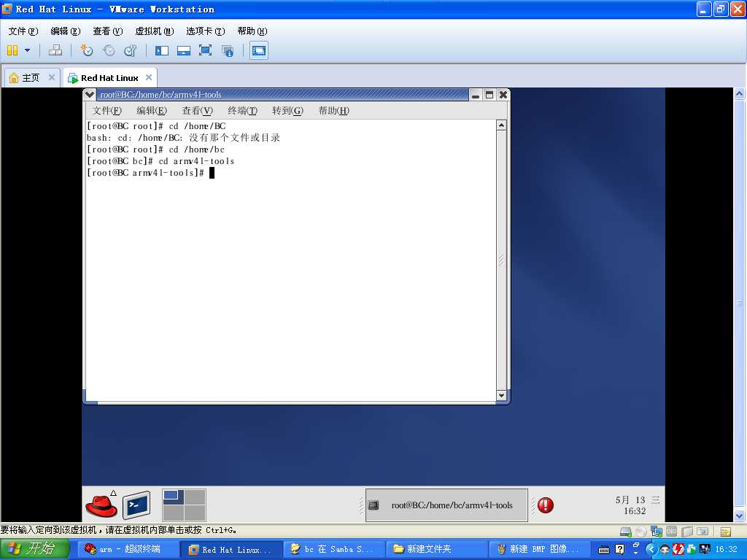Toggle the library sidebar view icon

[x=162, y=50]
